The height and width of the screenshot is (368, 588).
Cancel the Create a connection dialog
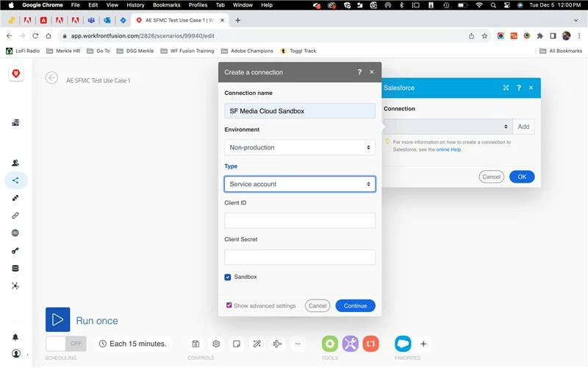318,305
